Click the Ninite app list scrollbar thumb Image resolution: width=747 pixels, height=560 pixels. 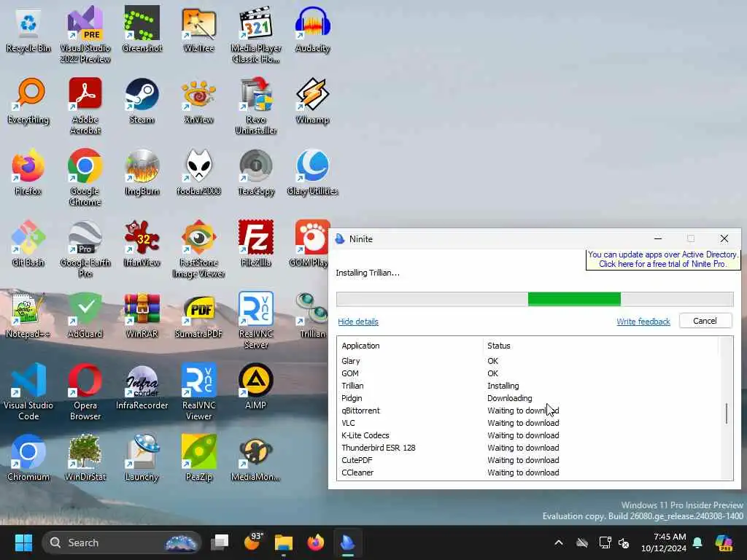pos(727,413)
